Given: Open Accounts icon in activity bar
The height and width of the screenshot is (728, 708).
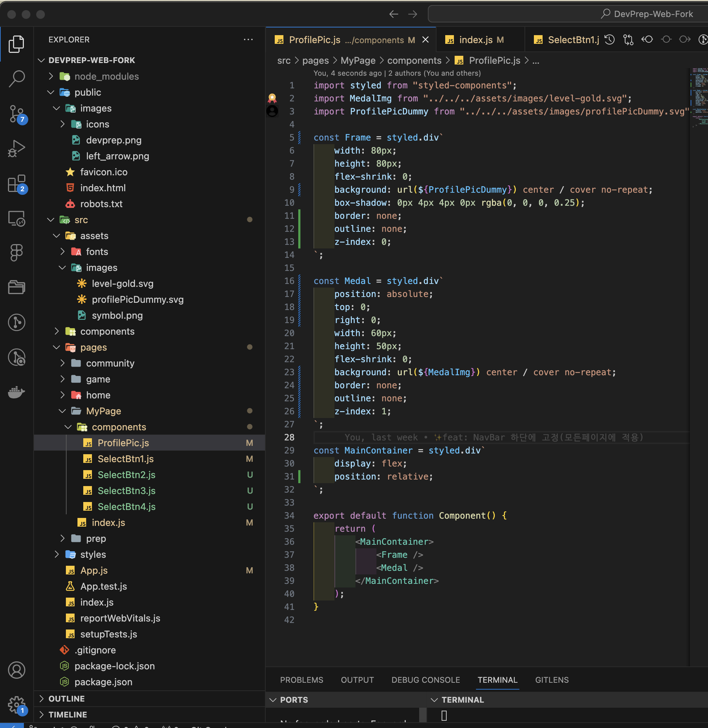Looking at the screenshot, I should tap(17, 670).
